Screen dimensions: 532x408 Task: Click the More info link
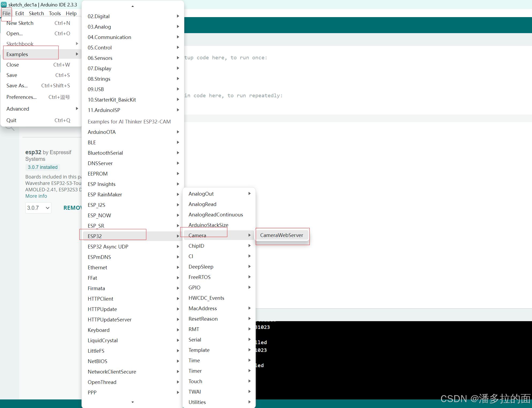[36, 196]
